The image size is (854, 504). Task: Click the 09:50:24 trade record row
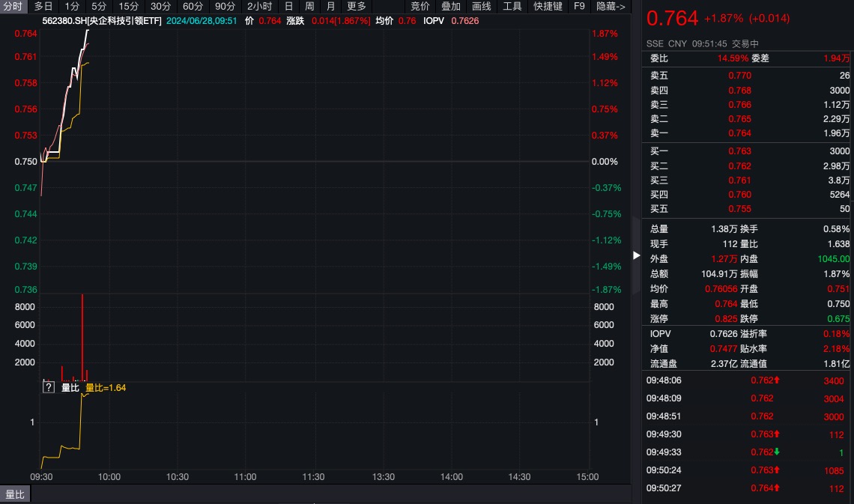pos(748,470)
